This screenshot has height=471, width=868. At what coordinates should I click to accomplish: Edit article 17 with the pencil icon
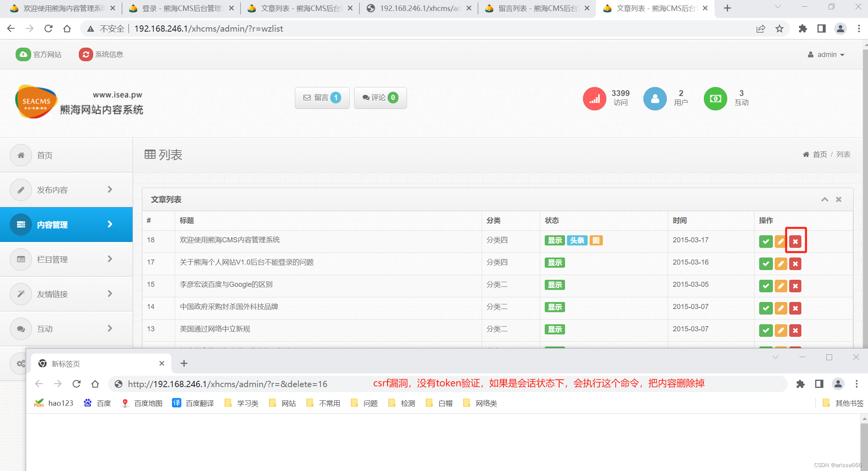[x=781, y=264]
